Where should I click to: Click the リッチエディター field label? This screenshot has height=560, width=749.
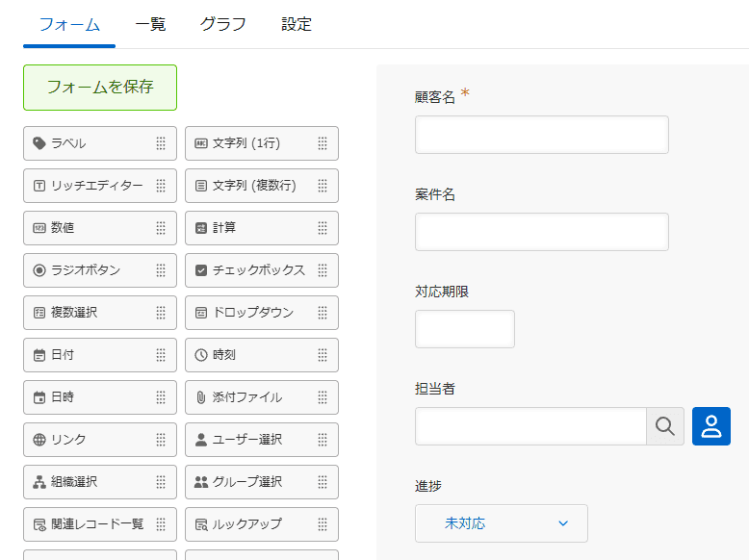tap(97, 186)
